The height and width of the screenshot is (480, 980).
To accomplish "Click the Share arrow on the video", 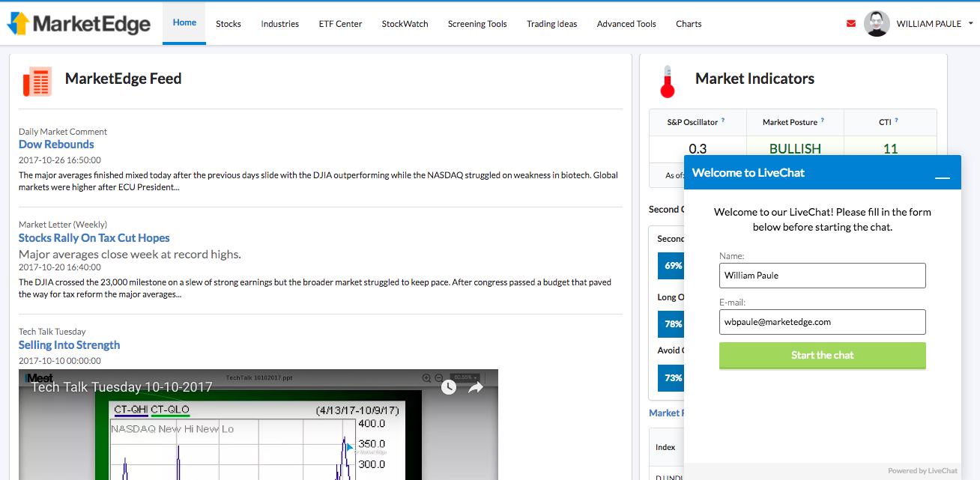I will point(476,387).
